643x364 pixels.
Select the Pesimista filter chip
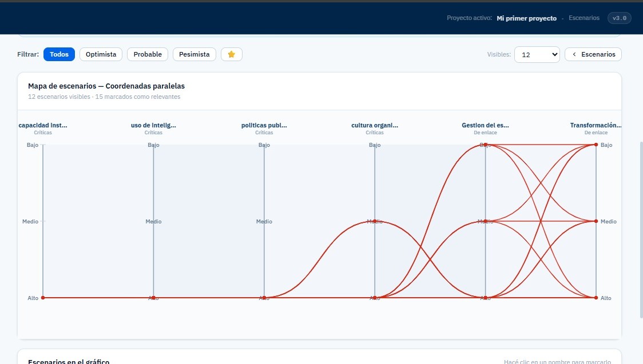point(195,54)
